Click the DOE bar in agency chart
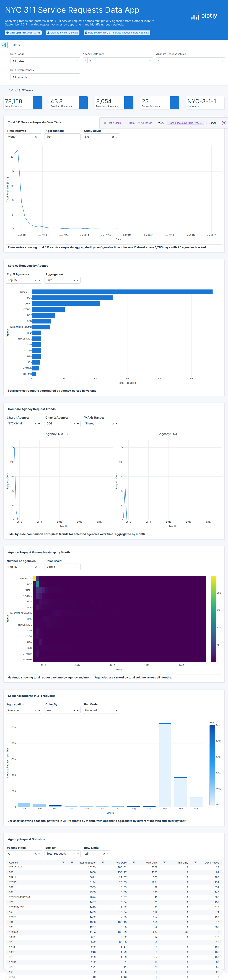This screenshot has width=228, height=980. (x=72, y=298)
